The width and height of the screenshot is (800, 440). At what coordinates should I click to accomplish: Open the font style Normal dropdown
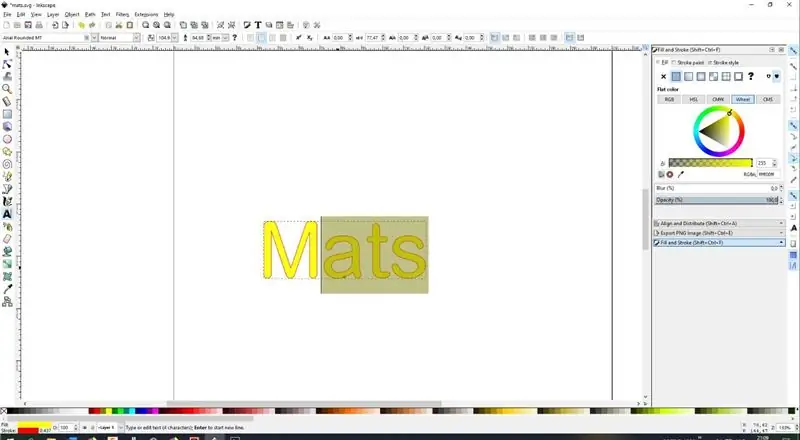(x=136, y=38)
